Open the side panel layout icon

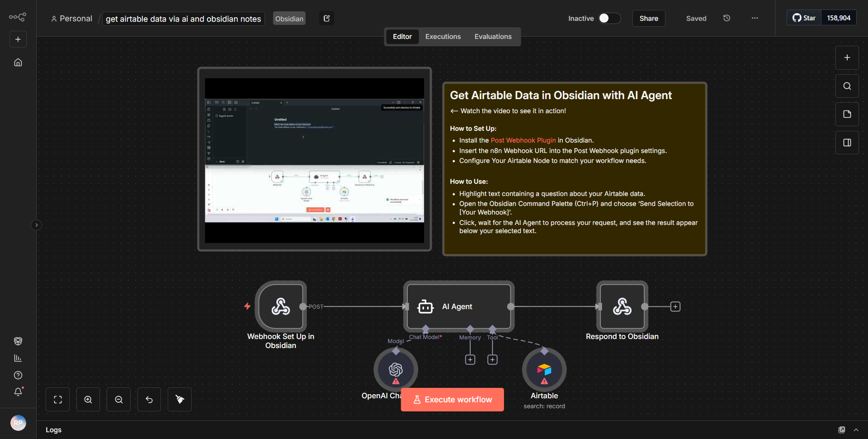point(847,142)
